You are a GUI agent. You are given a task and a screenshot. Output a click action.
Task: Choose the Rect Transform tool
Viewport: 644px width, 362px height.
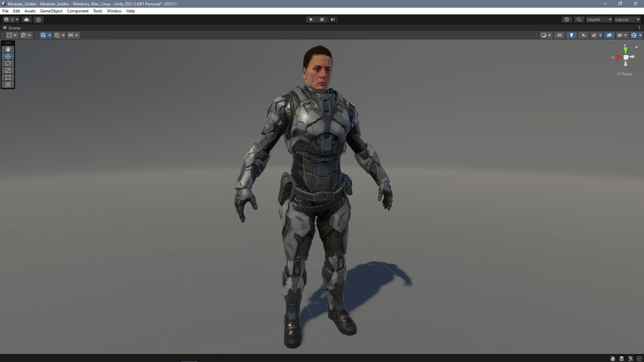[8, 77]
